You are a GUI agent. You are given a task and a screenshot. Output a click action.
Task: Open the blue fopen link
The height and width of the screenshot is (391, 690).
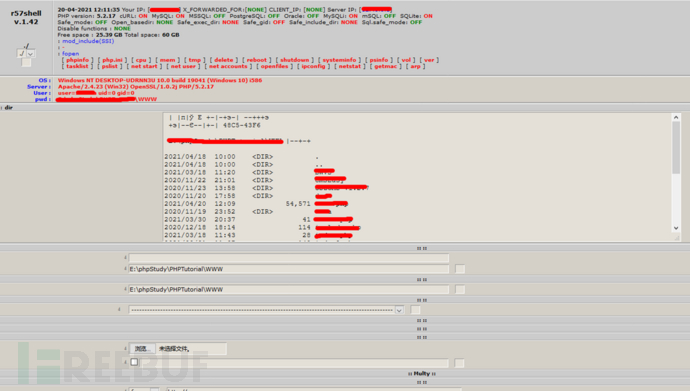tap(70, 54)
